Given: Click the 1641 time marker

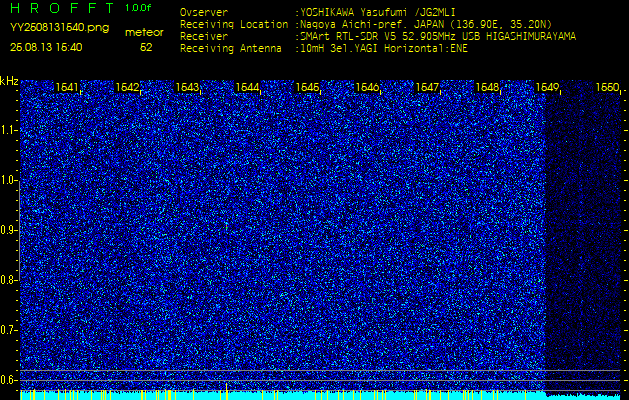Looking at the screenshot, I should click(x=67, y=87).
